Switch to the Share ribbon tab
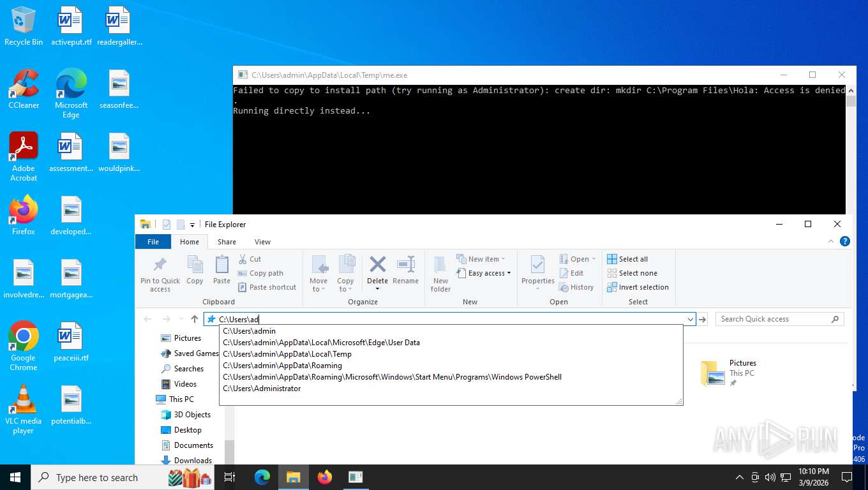The image size is (868, 490). click(227, 242)
